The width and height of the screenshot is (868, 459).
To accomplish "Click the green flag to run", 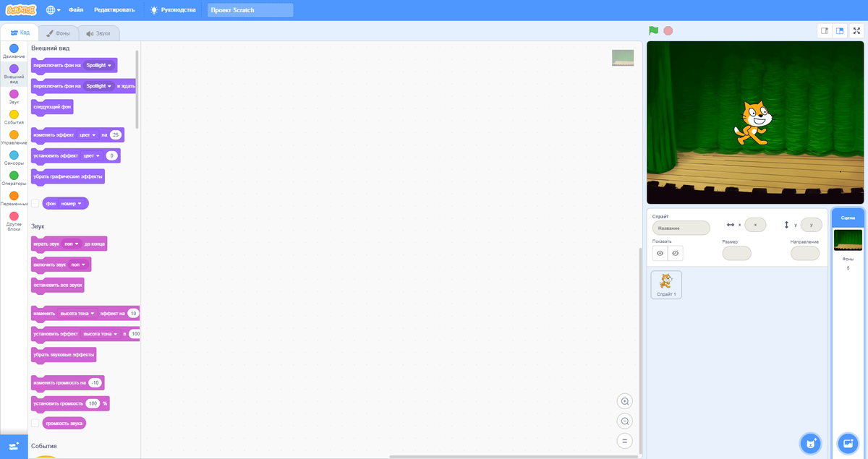I will 653,30.
